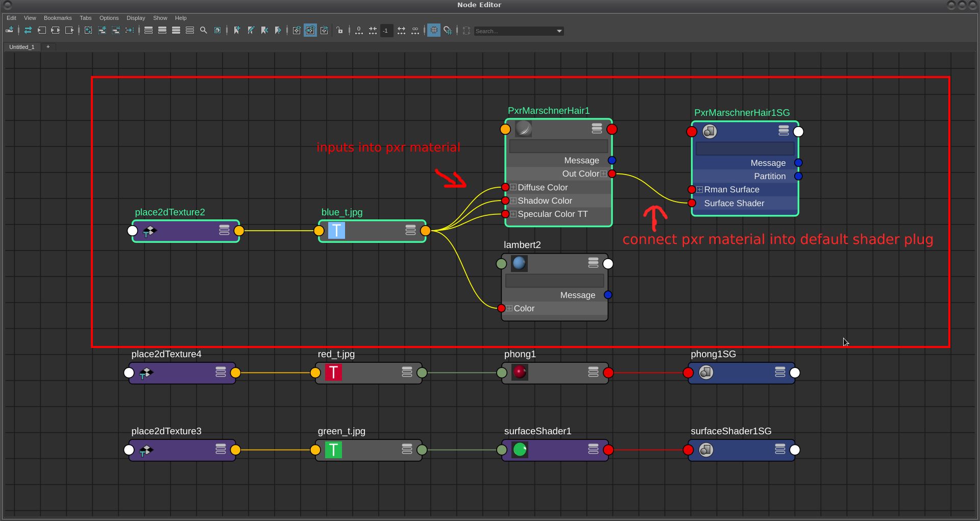Image resolution: width=980 pixels, height=521 pixels.
Task: Switch to the Untitled_1 tab
Action: 22,47
